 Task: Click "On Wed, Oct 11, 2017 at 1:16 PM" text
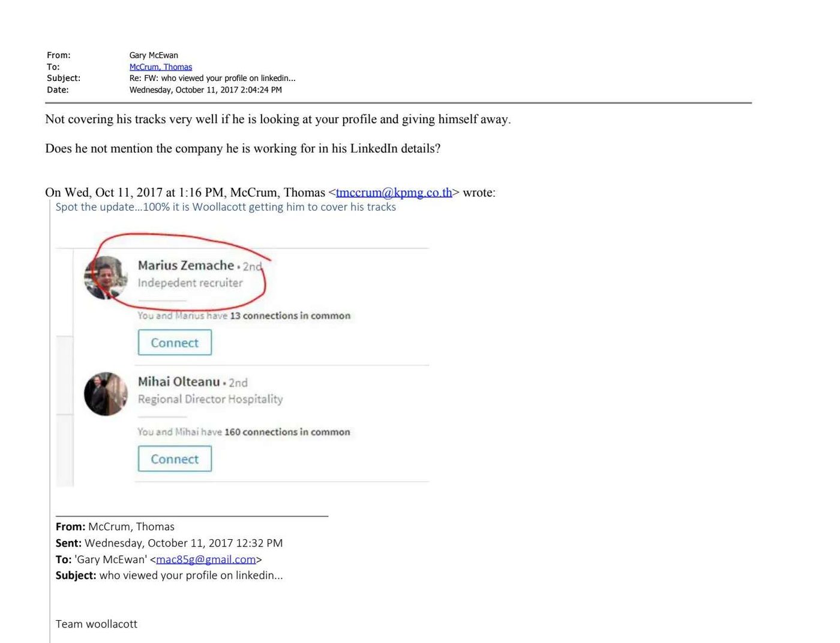(134, 193)
